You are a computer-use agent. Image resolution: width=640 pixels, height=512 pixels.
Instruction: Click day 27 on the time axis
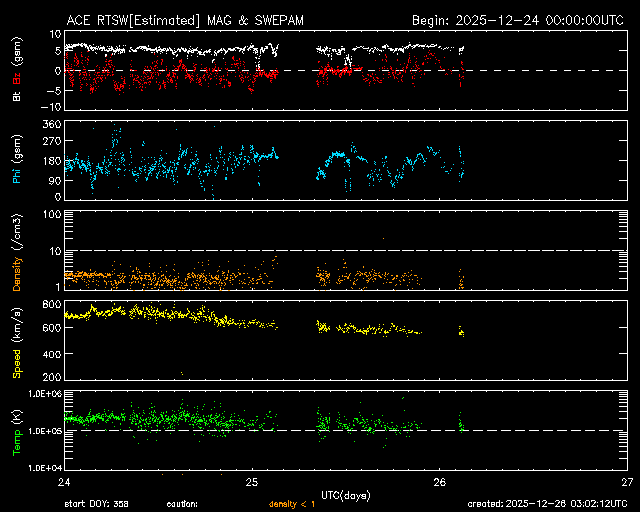(x=626, y=482)
